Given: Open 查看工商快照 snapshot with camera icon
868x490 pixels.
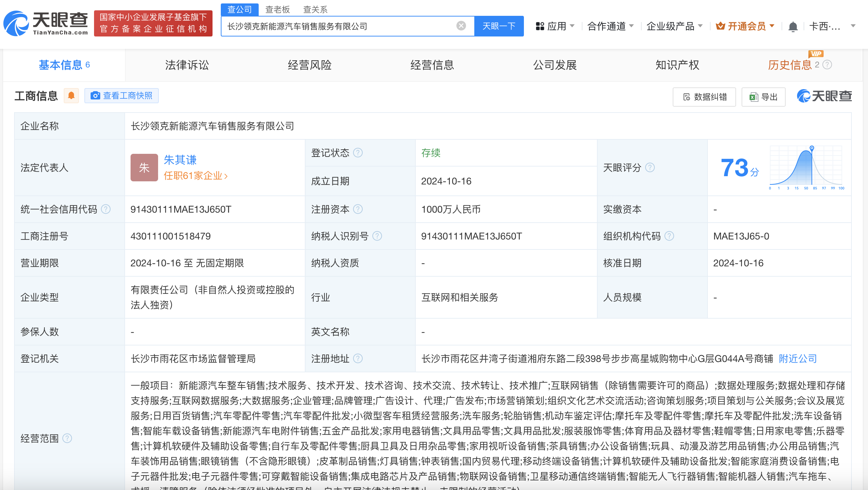Looking at the screenshot, I should (121, 95).
